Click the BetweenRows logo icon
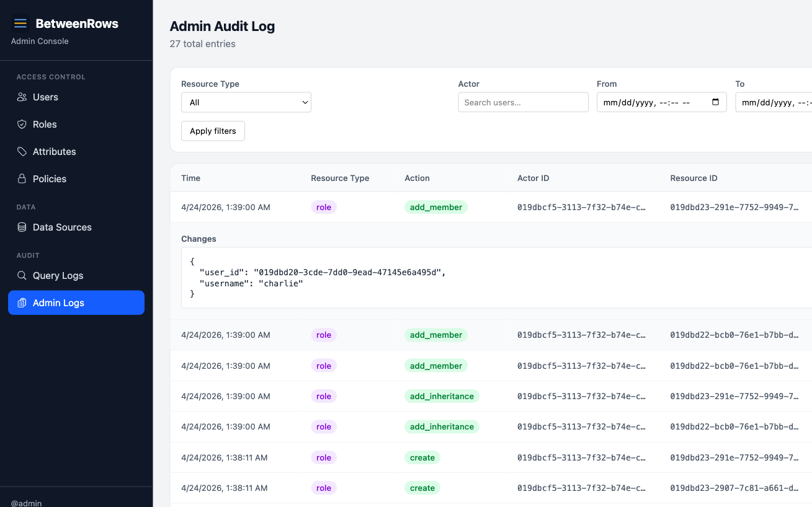 click(x=20, y=24)
